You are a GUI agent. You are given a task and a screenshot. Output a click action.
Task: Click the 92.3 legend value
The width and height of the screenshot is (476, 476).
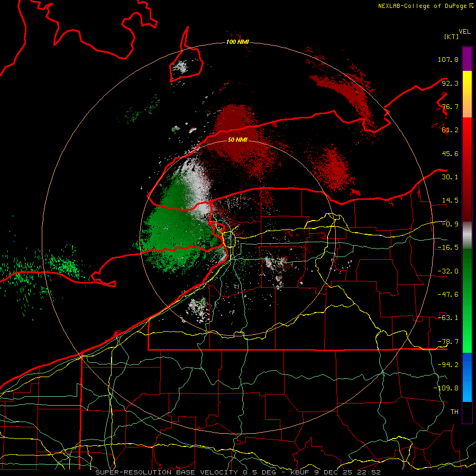(x=450, y=83)
